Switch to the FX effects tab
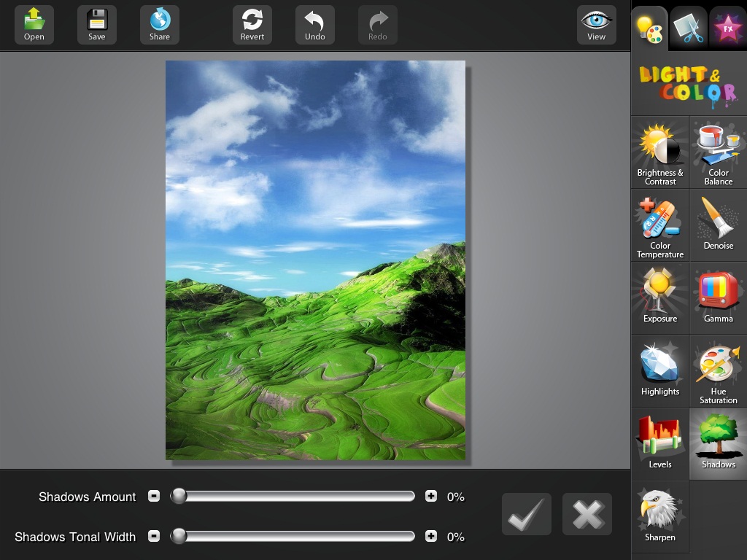 pyautogui.click(x=727, y=28)
